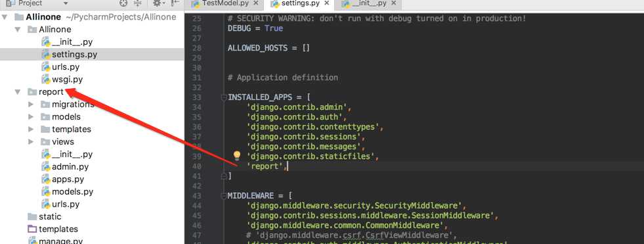Viewport: 644px width, 244px height.
Task: Select the report app folder
Action: (x=51, y=92)
